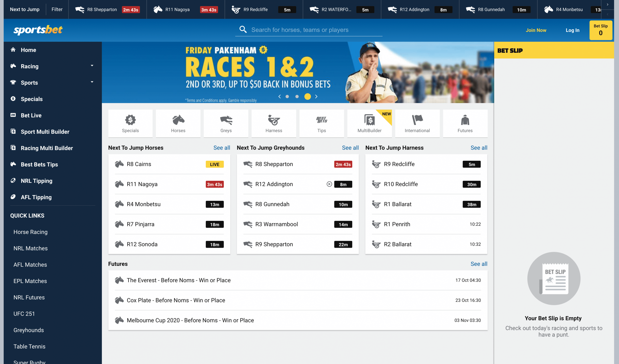
Task: Open the Horses category tile
Action: (x=178, y=124)
